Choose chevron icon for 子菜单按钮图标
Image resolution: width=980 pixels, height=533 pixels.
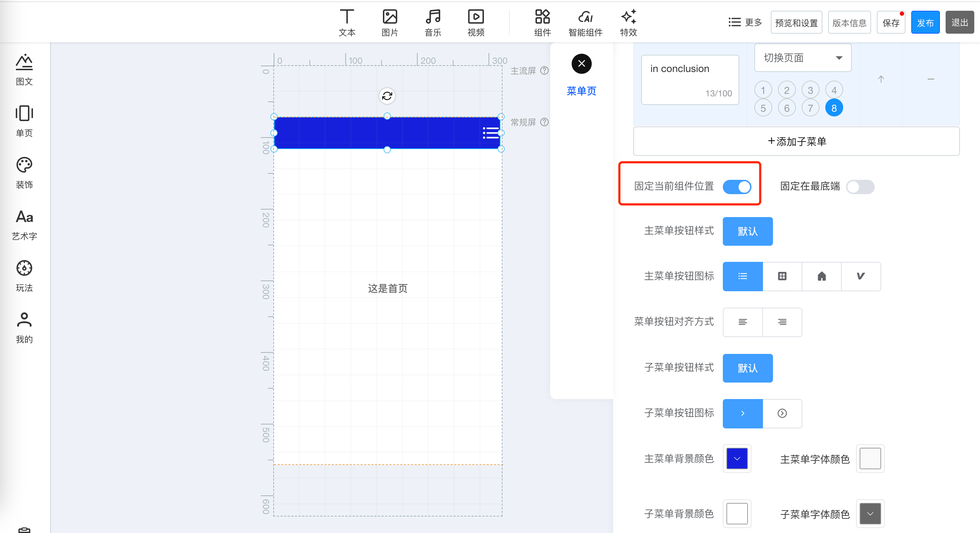coord(742,413)
